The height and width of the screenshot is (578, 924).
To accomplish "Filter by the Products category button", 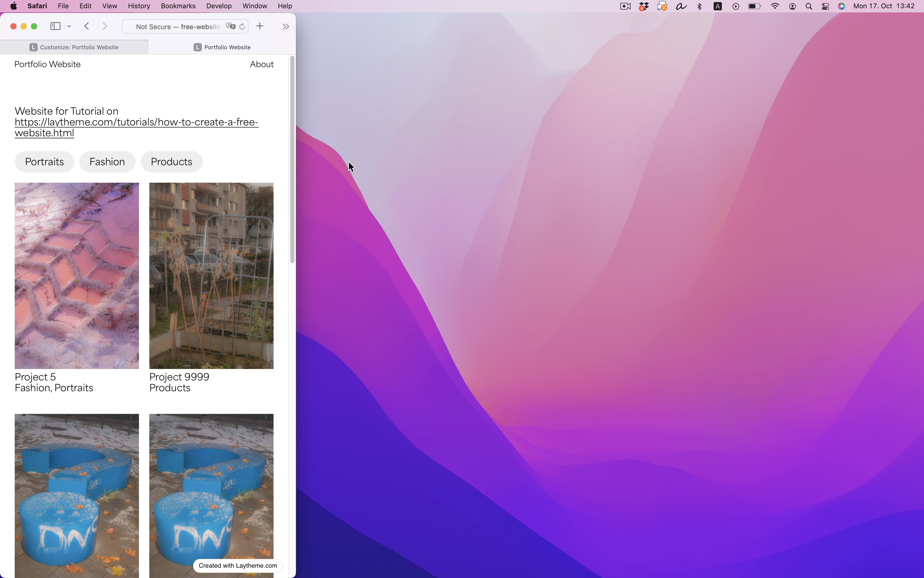I will click(x=171, y=162).
